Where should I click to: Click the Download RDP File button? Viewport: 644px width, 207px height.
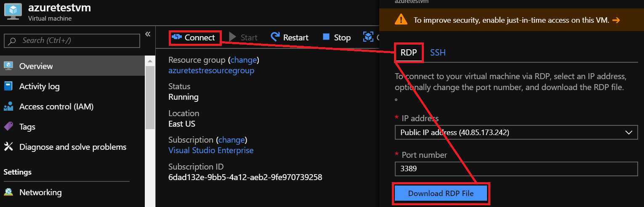coord(441,194)
